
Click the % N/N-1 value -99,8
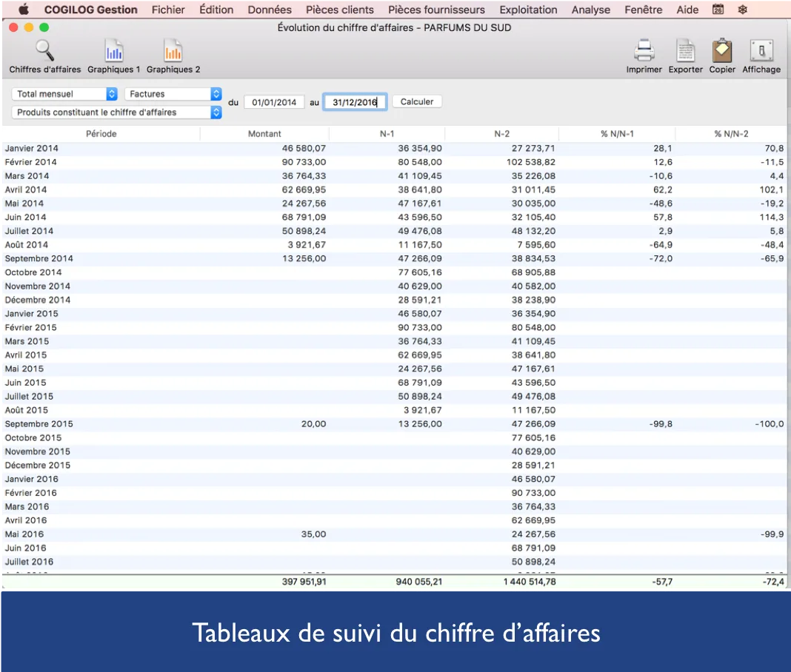(x=661, y=424)
